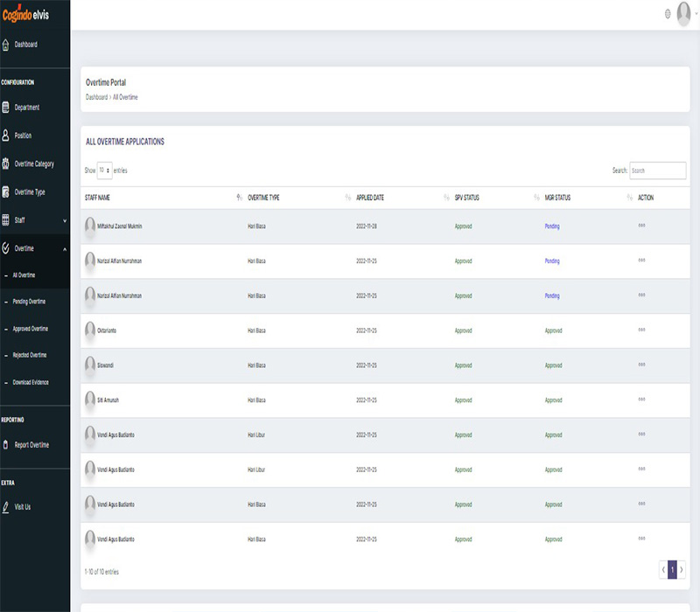Sort table by Applied Date column
The width and height of the screenshot is (700, 612).
point(370,198)
